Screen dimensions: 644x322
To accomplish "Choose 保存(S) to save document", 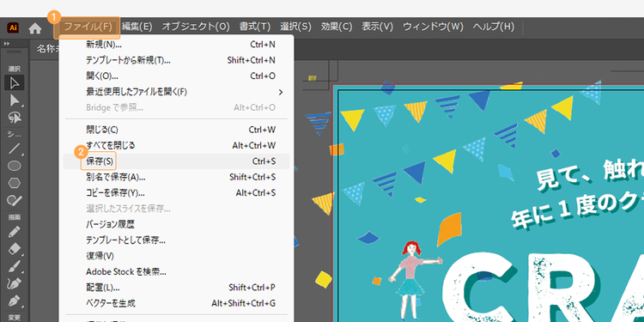I will [x=177, y=161].
